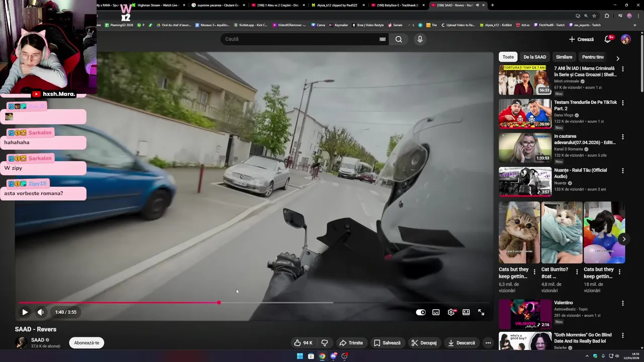Open the Goth Mommies video title

(583, 338)
